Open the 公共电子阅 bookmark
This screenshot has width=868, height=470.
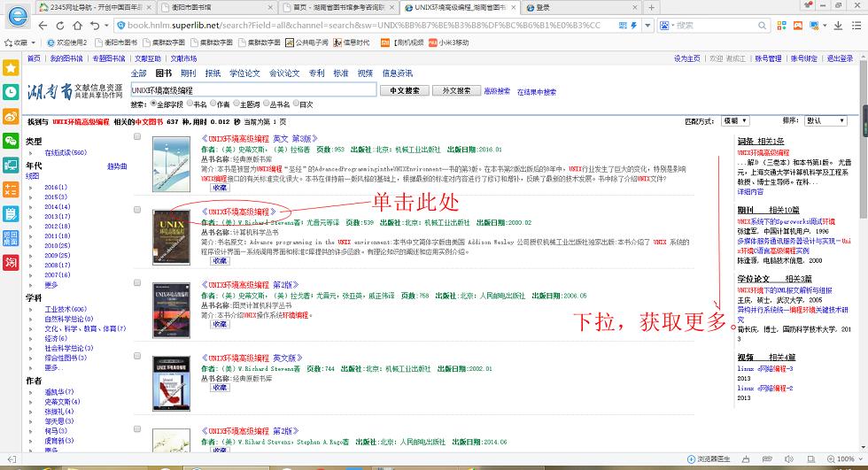pos(306,42)
